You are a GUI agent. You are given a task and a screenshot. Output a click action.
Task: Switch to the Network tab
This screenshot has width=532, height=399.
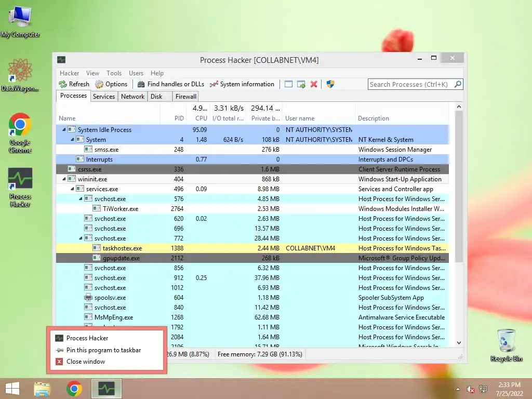[x=132, y=96]
